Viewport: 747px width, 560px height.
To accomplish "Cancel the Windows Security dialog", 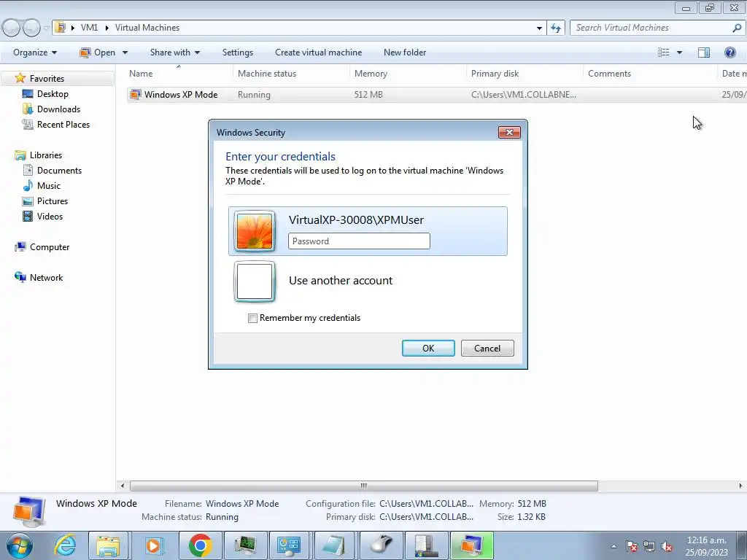I will pos(487,348).
